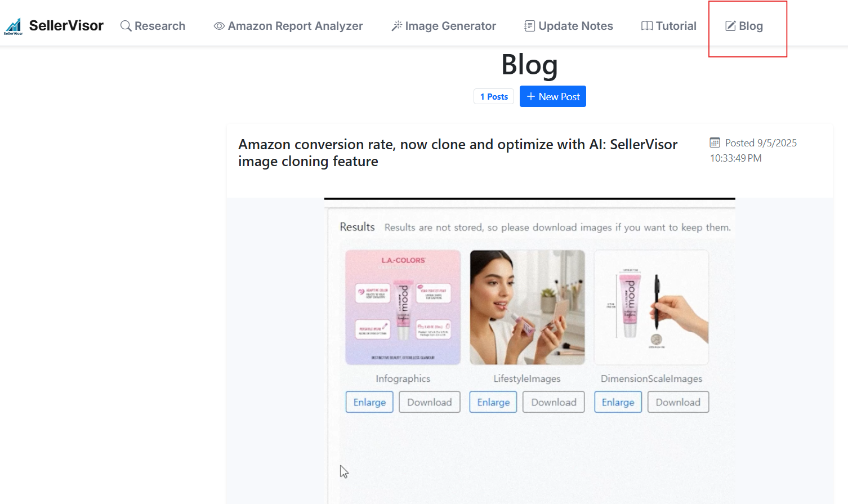The height and width of the screenshot is (504, 848).
Task: Click the 1 Posts badge
Action: (x=494, y=97)
